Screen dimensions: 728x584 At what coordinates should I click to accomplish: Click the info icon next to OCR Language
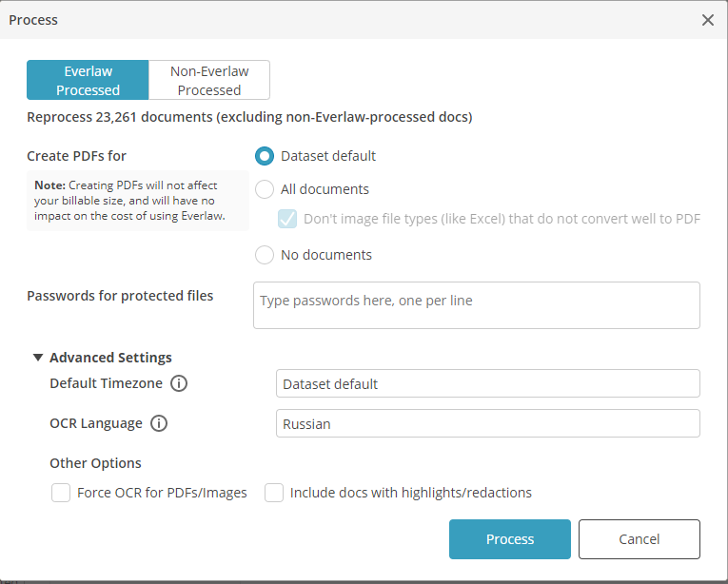[159, 423]
